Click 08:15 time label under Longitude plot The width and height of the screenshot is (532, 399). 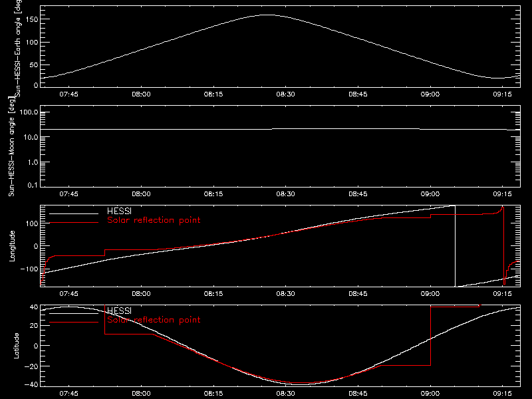[213, 294]
